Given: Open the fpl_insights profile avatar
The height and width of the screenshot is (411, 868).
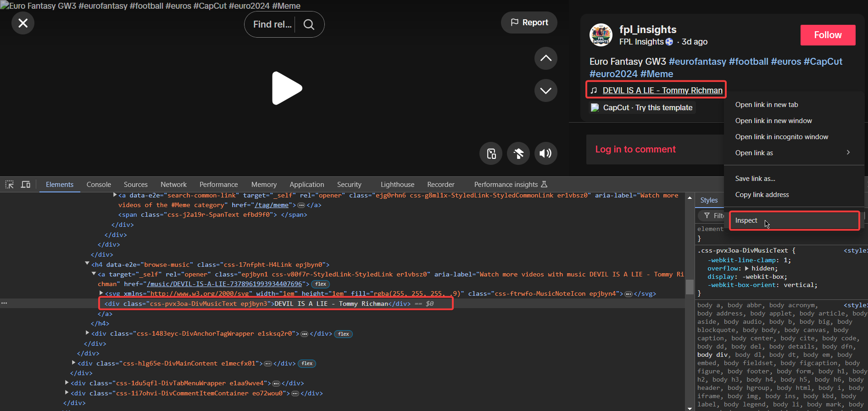Looking at the screenshot, I should 601,35.
